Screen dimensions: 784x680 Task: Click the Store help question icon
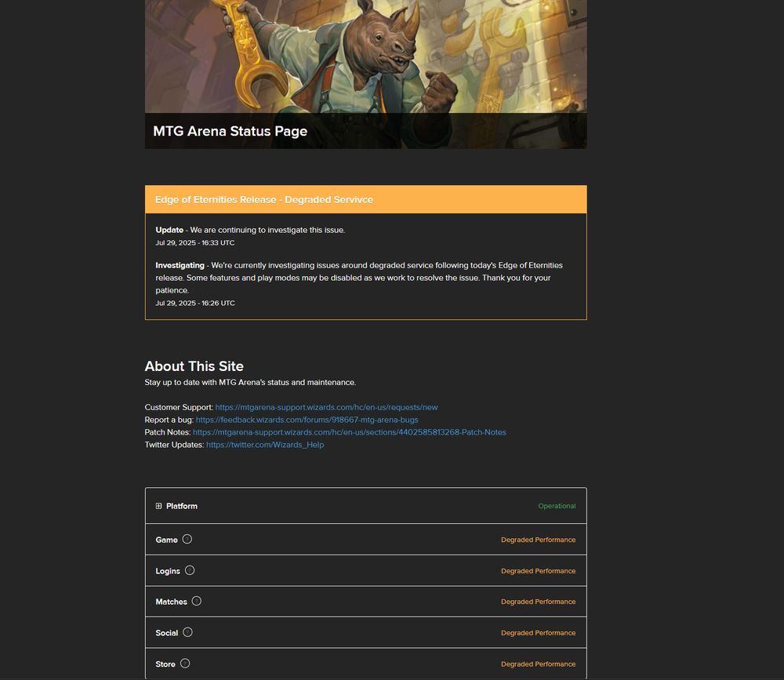click(185, 664)
